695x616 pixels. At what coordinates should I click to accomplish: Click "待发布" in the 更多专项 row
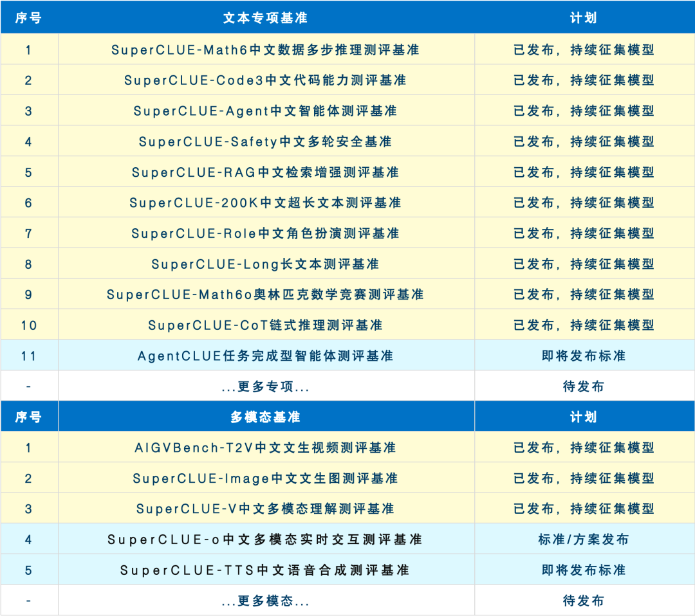[584, 386]
